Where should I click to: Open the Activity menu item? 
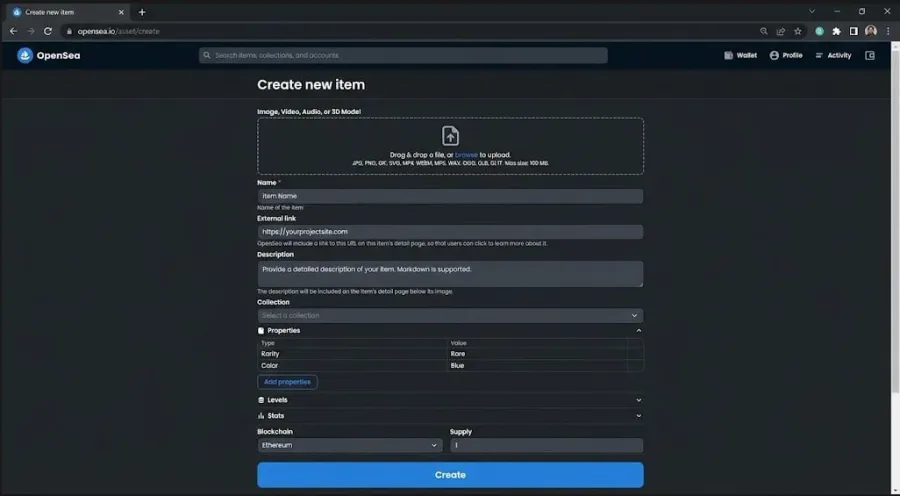pos(833,55)
